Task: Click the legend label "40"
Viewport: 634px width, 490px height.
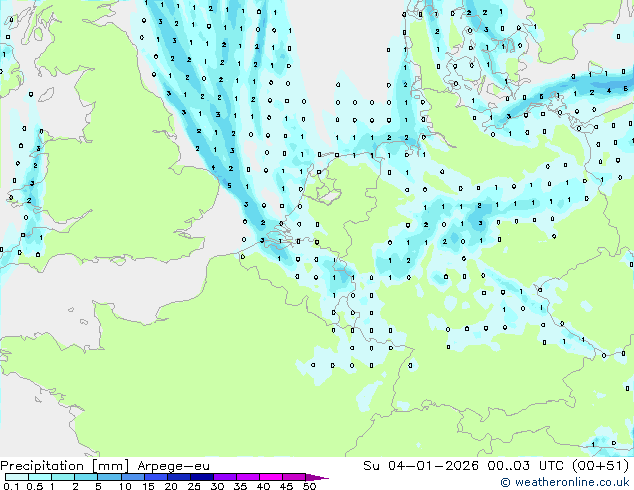Action: click(x=263, y=486)
